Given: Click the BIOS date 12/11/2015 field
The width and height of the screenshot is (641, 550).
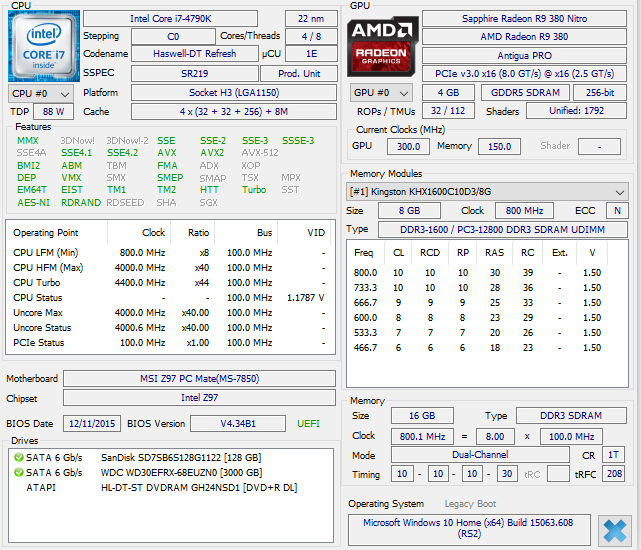Looking at the screenshot, I should point(92,424).
